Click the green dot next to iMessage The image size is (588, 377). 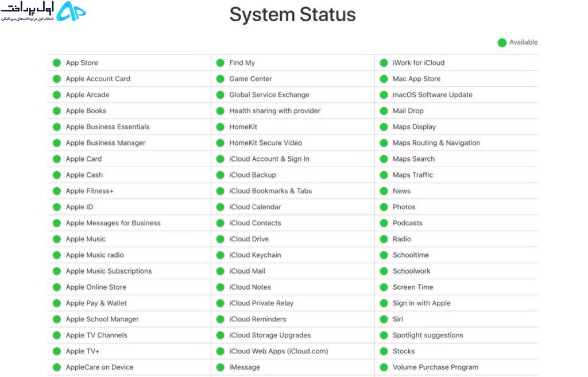(220, 367)
